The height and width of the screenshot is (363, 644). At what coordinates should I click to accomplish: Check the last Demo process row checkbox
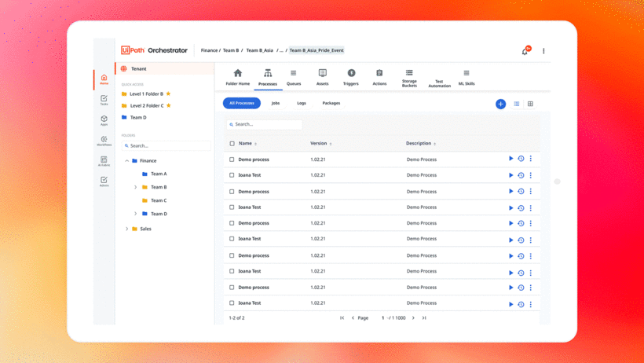[x=232, y=288]
